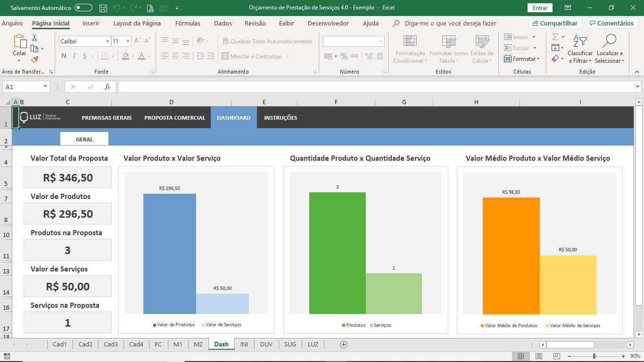Expand the Name Box dropdown arrow

pos(46,87)
